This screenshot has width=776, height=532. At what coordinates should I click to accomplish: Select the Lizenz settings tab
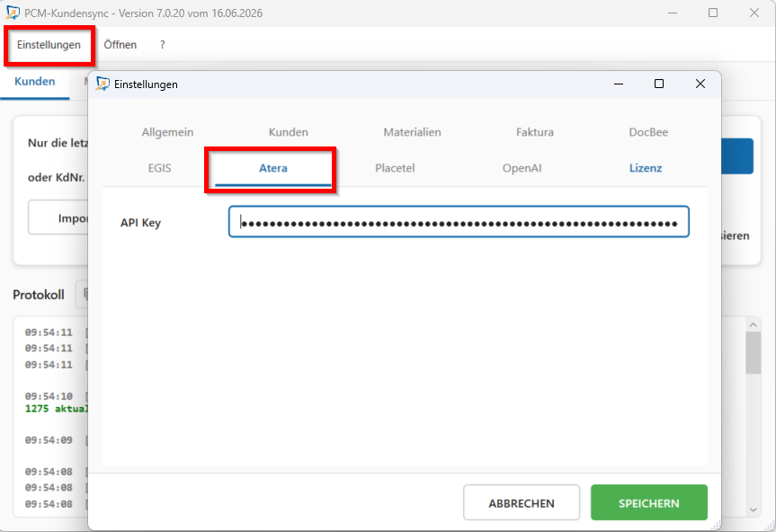click(646, 168)
